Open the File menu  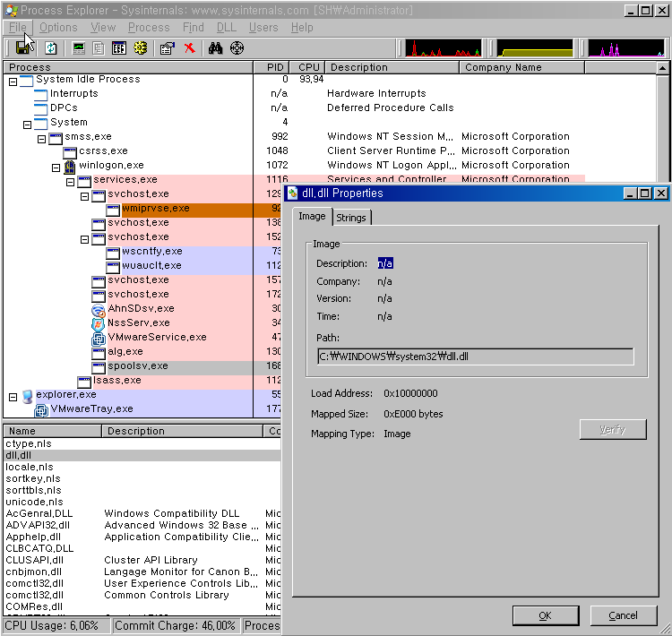[18, 28]
